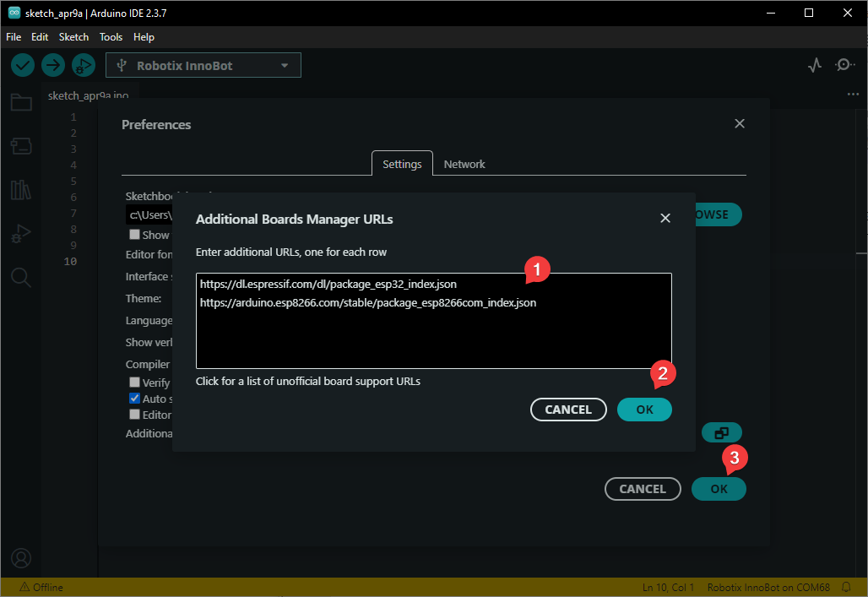
Task: Click the Upload arrow toolbar icon
Action: tap(53, 65)
